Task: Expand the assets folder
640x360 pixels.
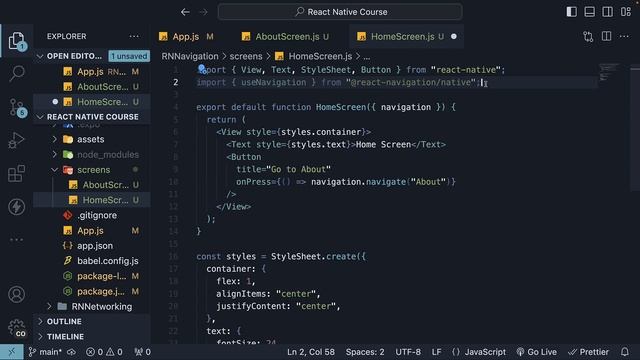Action: (x=91, y=139)
